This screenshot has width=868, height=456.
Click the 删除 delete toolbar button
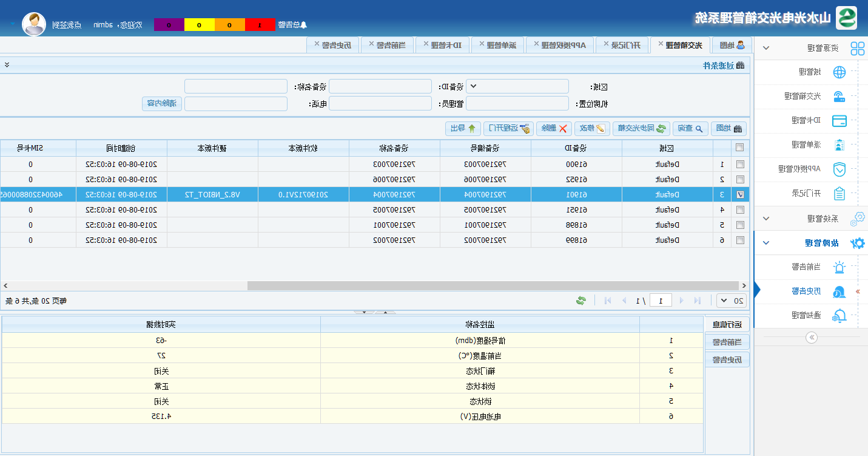(x=554, y=128)
